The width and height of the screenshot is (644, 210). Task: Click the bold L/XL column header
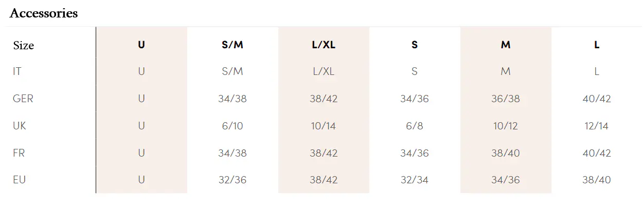coord(324,45)
